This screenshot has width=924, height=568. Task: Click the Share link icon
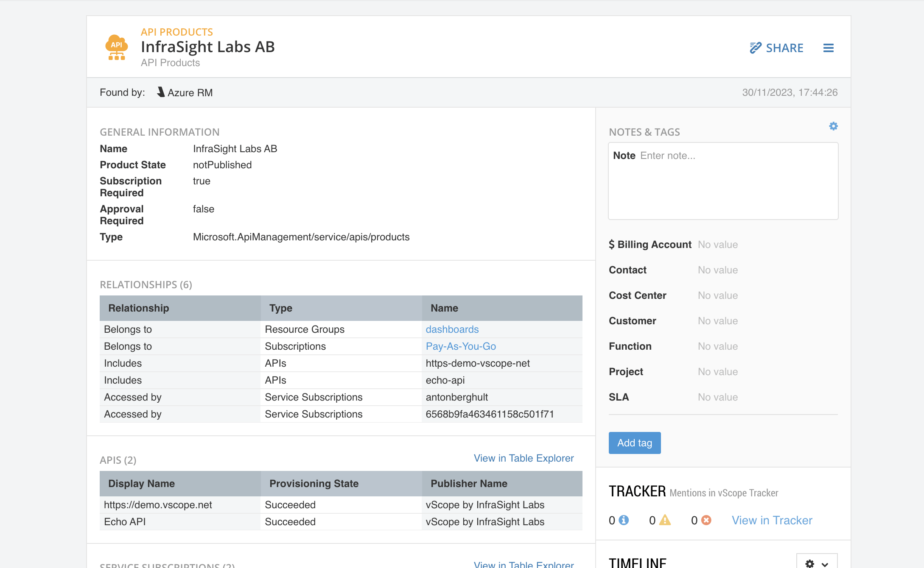755,48
